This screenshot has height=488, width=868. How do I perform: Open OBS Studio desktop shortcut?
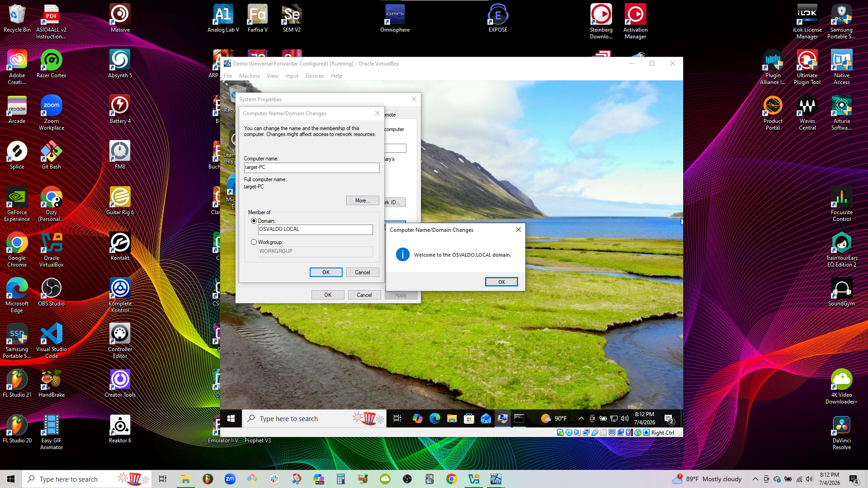pos(51,292)
